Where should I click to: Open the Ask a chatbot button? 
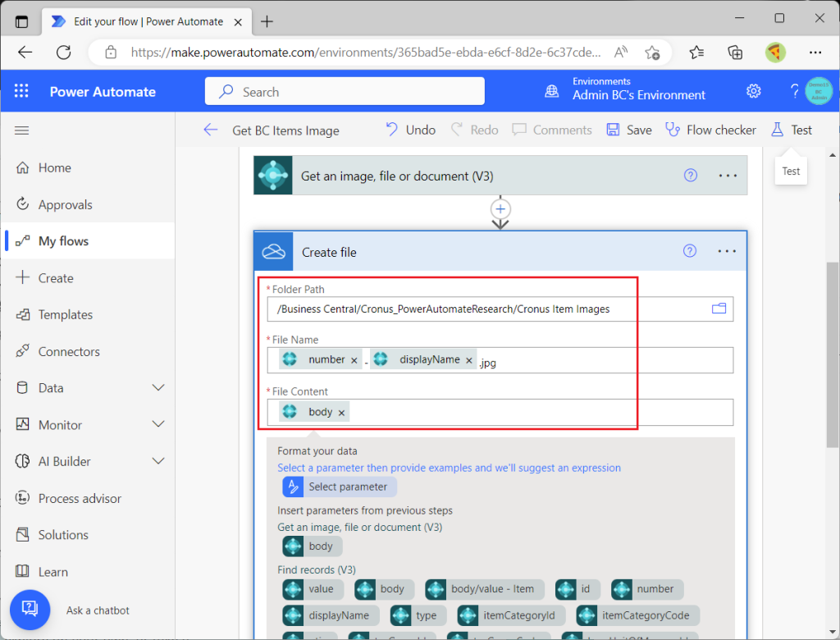pos(30,610)
